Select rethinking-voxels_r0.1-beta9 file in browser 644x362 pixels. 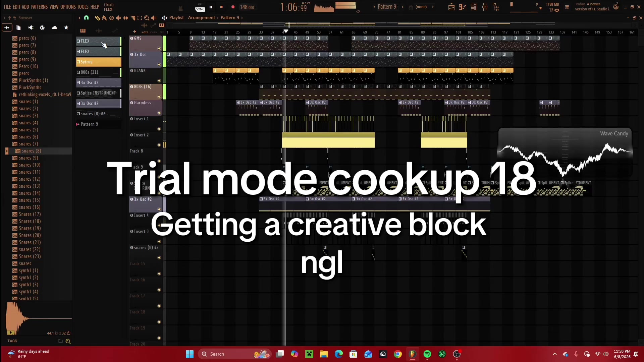(x=45, y=95)
